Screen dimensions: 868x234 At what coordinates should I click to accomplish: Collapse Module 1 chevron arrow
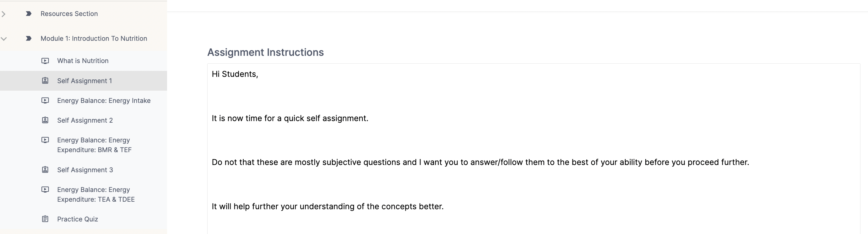tap(4, 39)
